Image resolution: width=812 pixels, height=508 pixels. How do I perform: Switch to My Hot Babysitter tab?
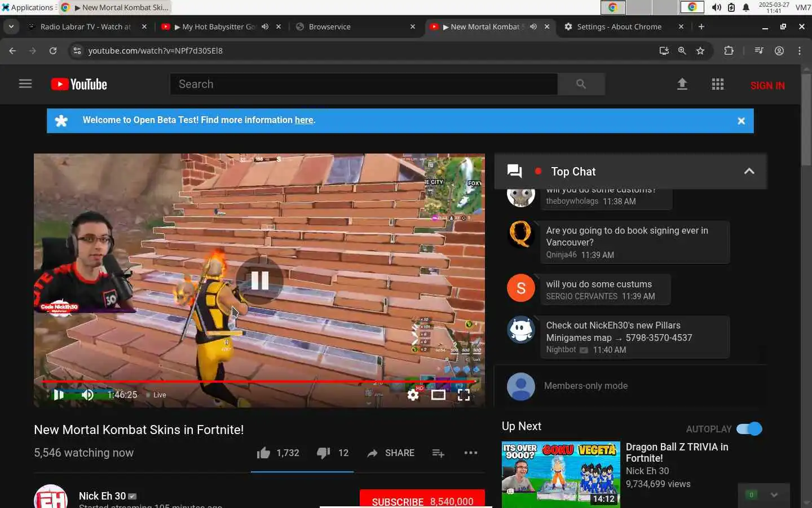(x=215, y=27)
